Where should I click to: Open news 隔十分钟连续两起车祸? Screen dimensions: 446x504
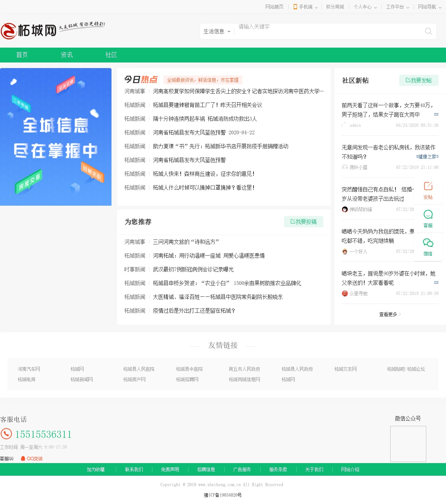coord(205,119)
